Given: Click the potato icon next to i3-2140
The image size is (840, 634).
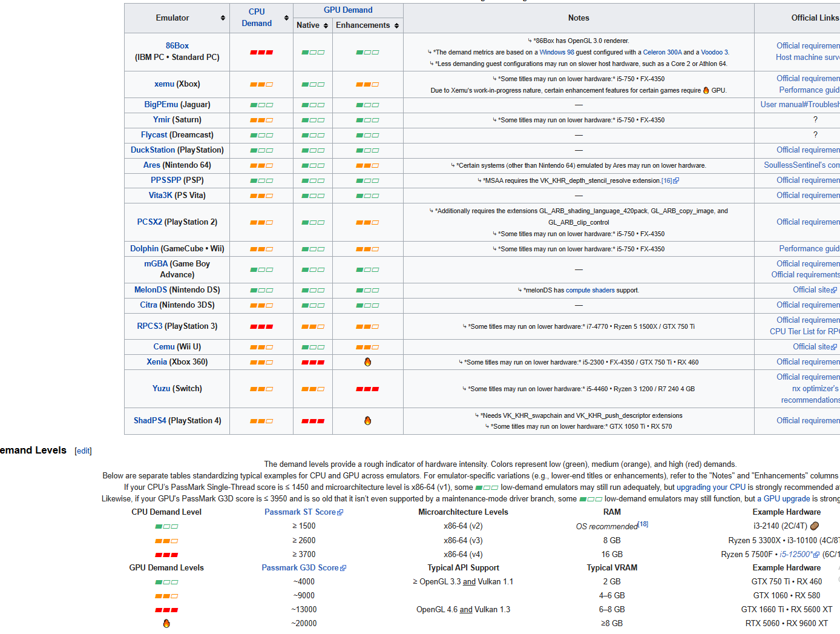Looking at the screenshot, I should [815, 526].
